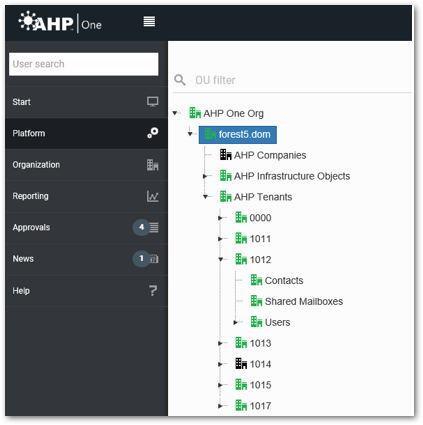Click the News badge showing 1
The height and width of the screenshot is (425, 423).
141,259
